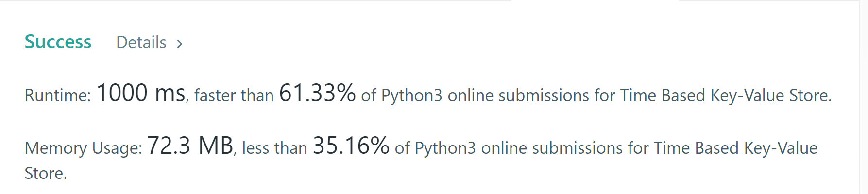This screenshot has height=194, width=868.
Task: Click the chevron arrow next to Details
Action: (x=180, y=44)
